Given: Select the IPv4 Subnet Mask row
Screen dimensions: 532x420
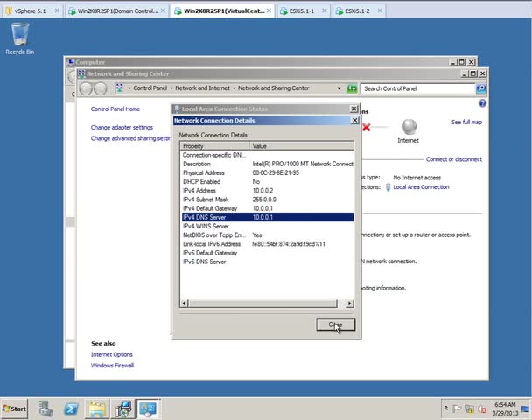Looking at the screenshot, I should (x=268, y=199).
